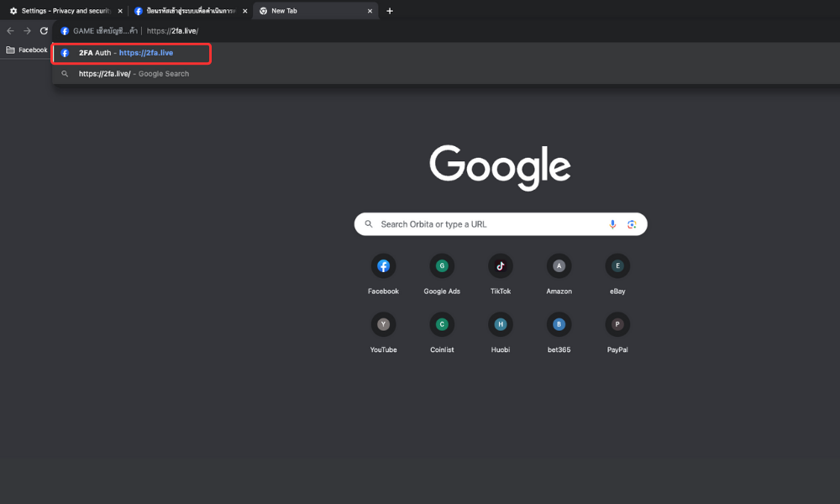The width and height of the screenshot is (840, 504).
Task: Go forward using the forward arrow
Action: click(28, 31)
